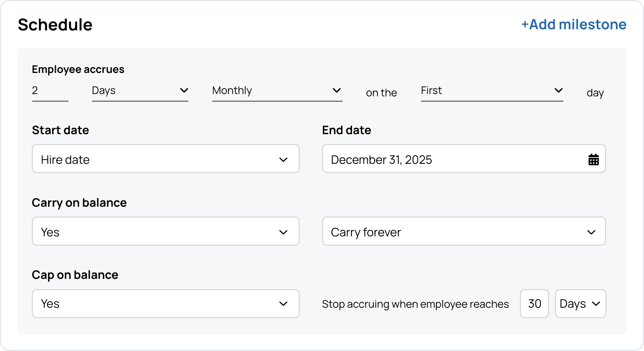Expand the chevron beside Carry forever
Screen dimensions: 644x351
coord(592,231)
